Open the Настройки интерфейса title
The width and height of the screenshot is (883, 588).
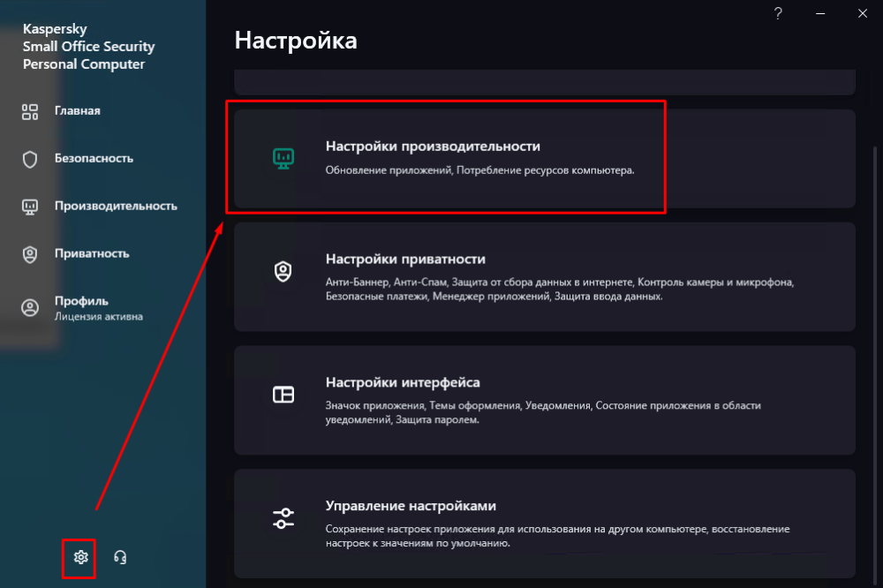(x=403, y=383)
